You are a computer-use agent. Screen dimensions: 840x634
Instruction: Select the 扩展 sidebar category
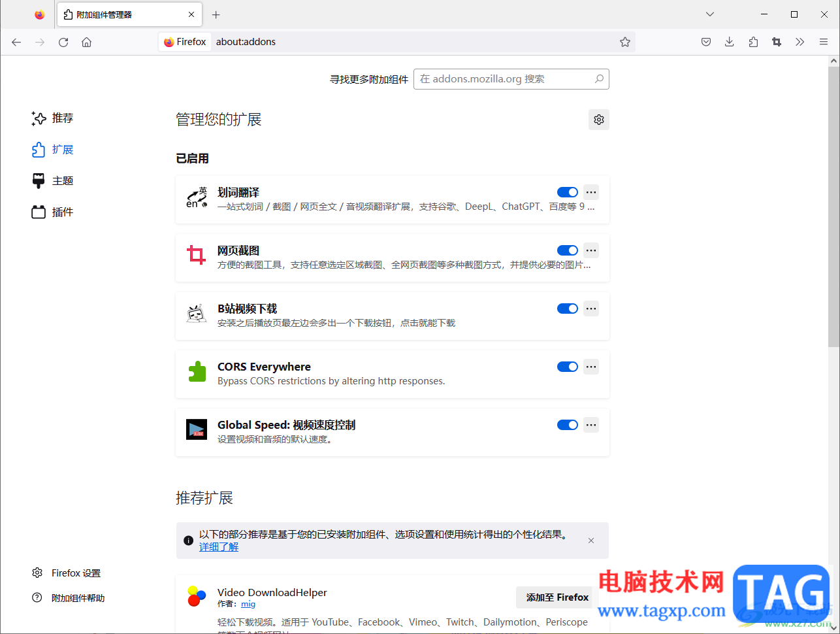coord(53,150)
